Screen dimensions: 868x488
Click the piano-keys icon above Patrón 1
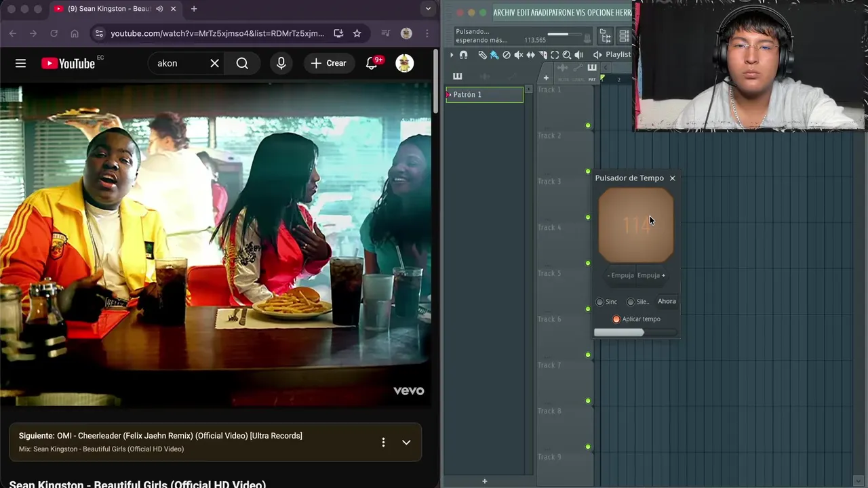click(x=457, y=76)
